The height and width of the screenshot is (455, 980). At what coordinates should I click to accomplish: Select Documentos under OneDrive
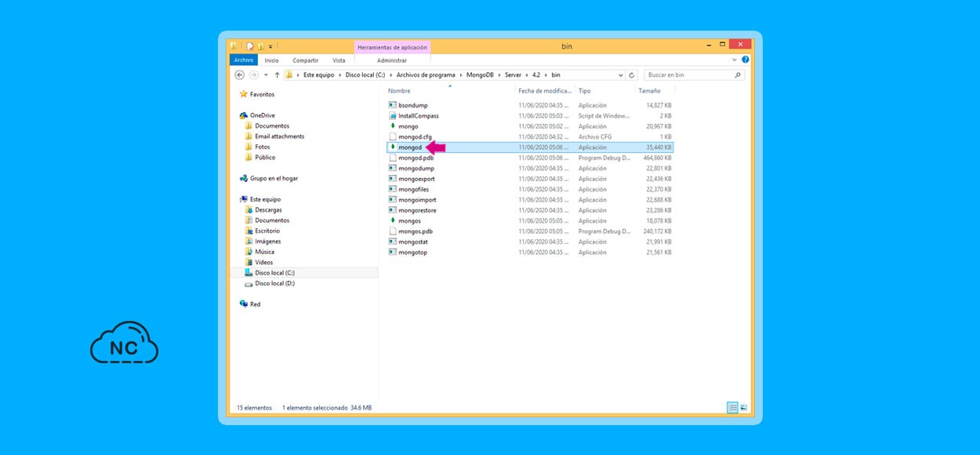(272, 126)
